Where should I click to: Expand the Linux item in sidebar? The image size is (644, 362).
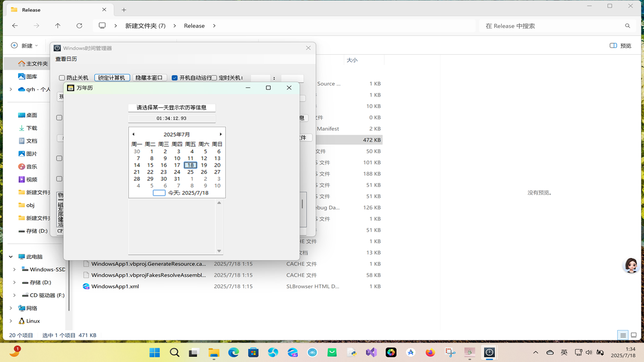tap(11, 321)
